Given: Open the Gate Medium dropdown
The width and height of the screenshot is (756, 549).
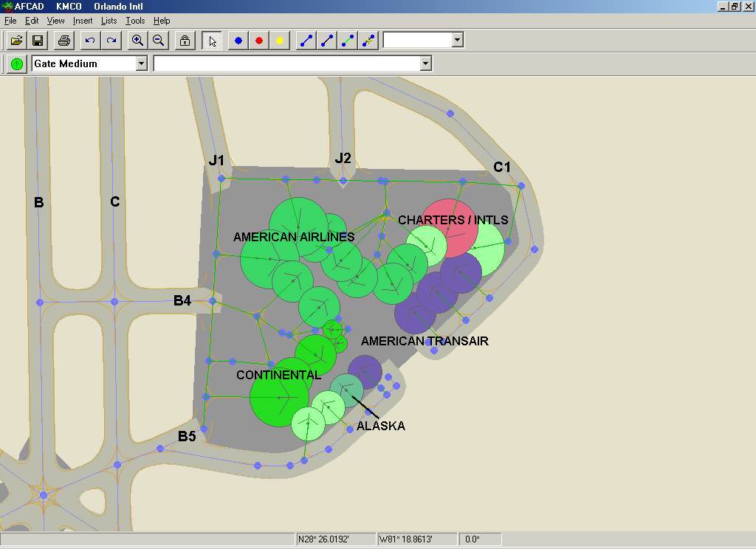Looking at the screenshot, I should click(141, 63).
